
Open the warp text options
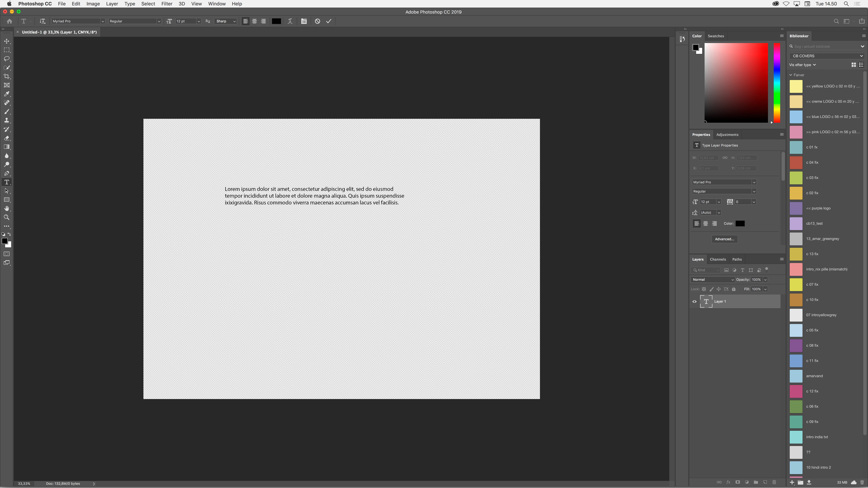(x=290, y=21)
